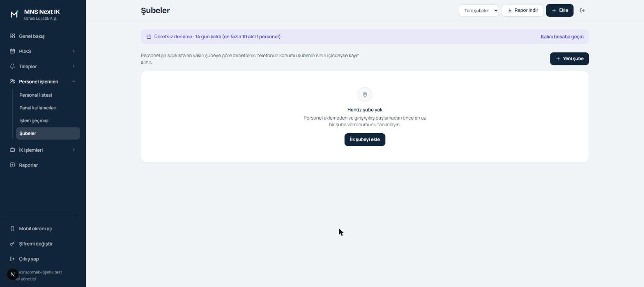Click the Çıkış yap sidebar icon
Screen dimensions: 644x287
12,259
